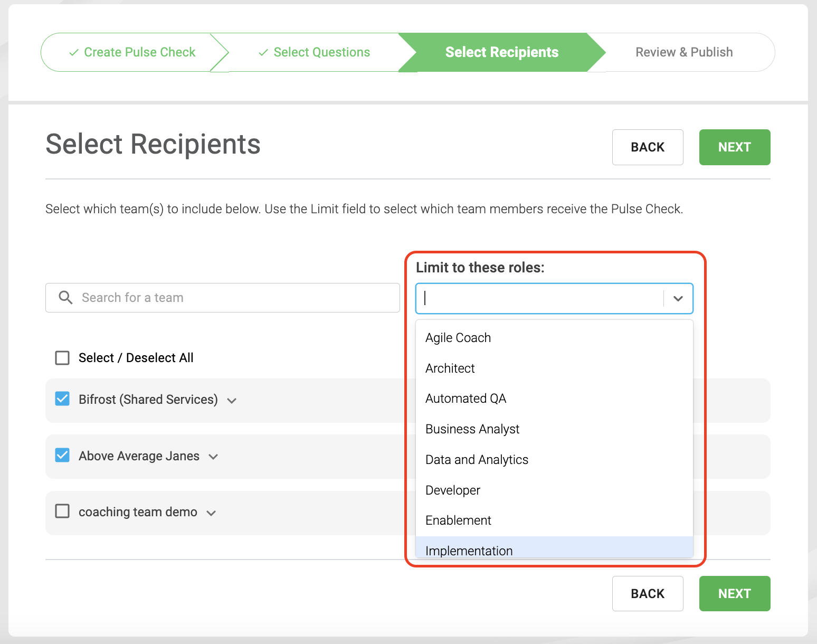Viewport: 817px width, 644px height.
Task: Check the coaching team demo checkbox
Action: (62, 511)
